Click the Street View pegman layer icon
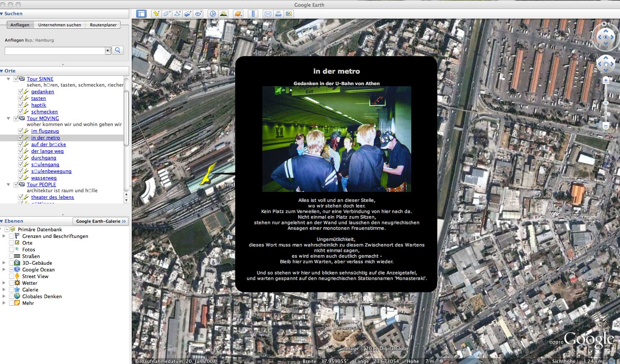The width and height of the screenshot is (620, 364). (17, 276)
